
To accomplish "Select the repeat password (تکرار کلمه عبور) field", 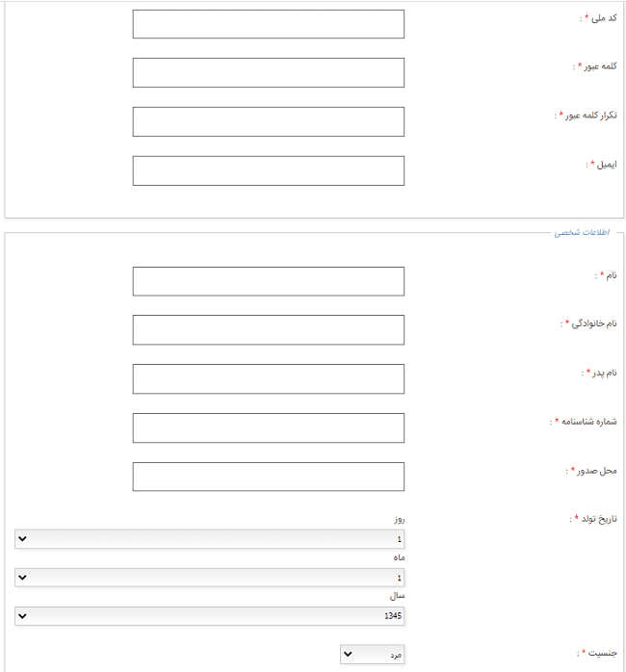I will 269,121.
